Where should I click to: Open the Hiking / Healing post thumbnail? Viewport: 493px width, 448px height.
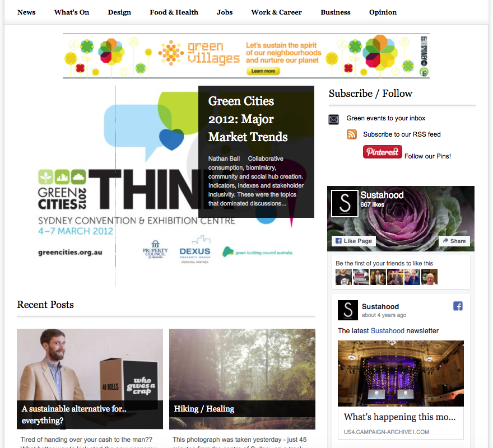pos(242,379)
